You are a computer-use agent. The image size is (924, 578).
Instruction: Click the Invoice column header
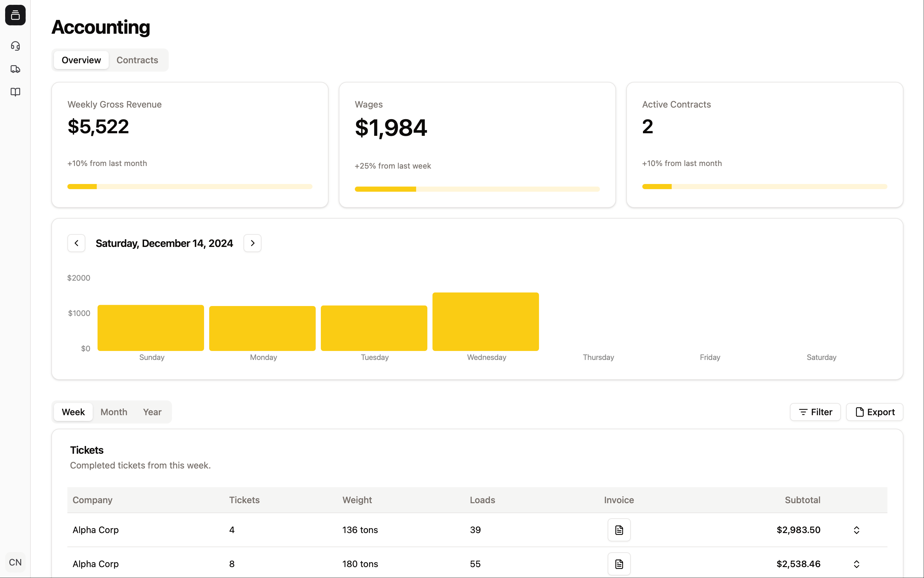coord(619,500)
